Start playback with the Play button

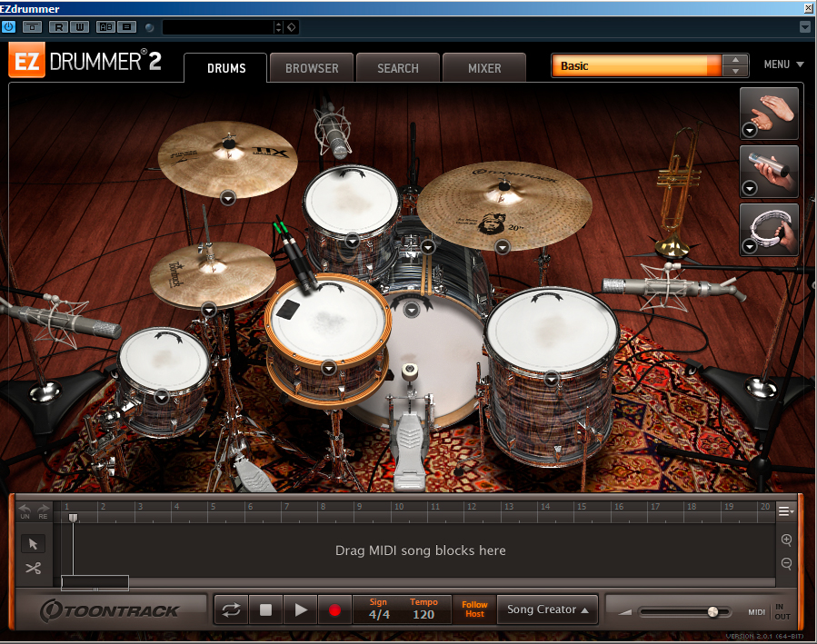pyautogui.click(x=301, y=610)
